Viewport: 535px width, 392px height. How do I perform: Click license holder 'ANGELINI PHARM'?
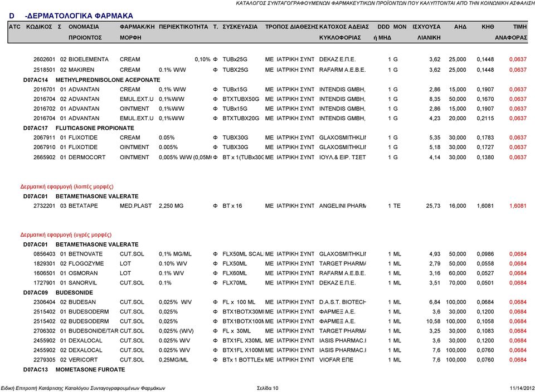click(x=343, y=206)
